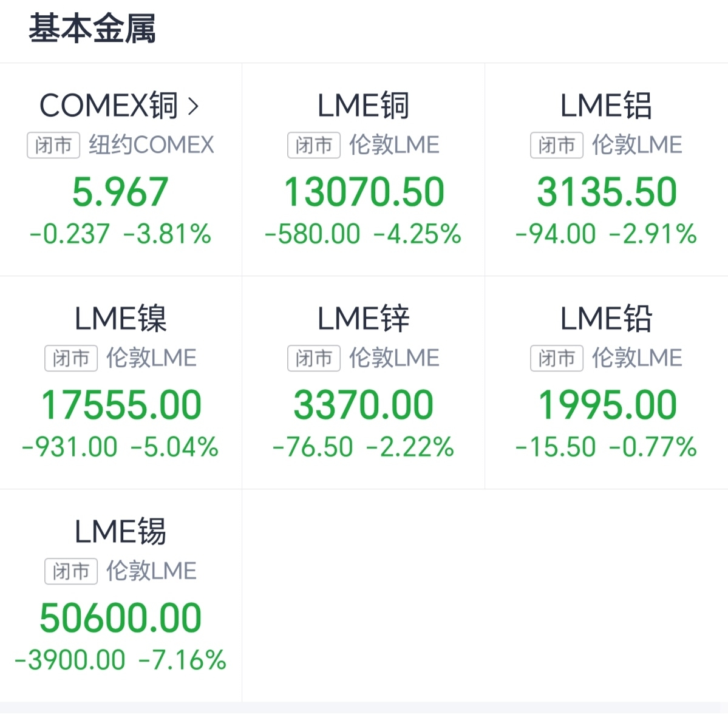This screenshot has height=726, width=728.
Task: Click COMEX铜 price 5.967
Action: (x=120, y=192)
